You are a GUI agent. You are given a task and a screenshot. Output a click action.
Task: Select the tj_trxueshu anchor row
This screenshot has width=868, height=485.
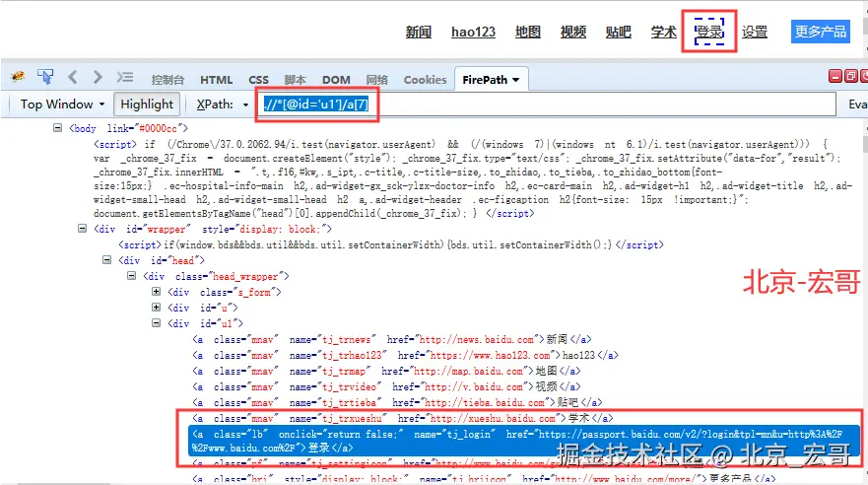[402, 418]
